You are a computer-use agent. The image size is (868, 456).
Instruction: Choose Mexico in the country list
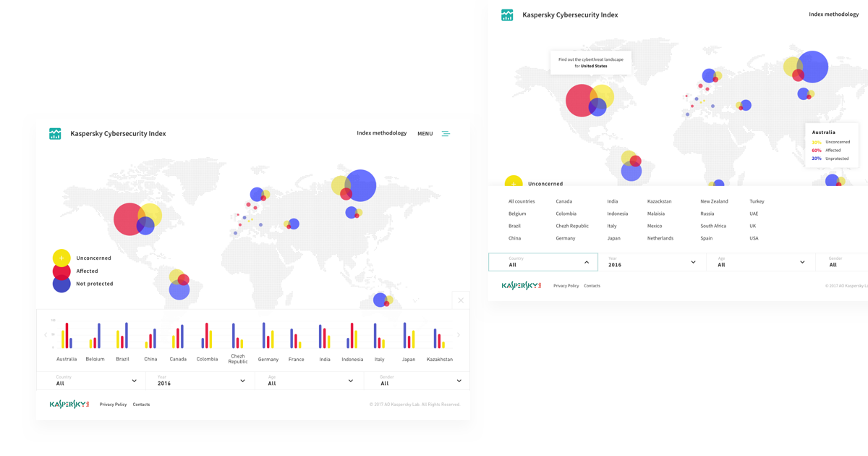click(x=655, y=226)
